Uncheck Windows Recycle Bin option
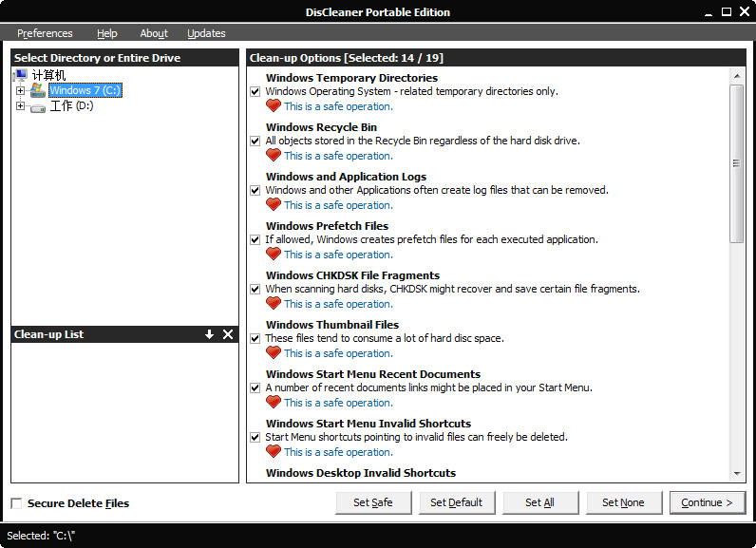756x548 pixels. coord(255,141)
